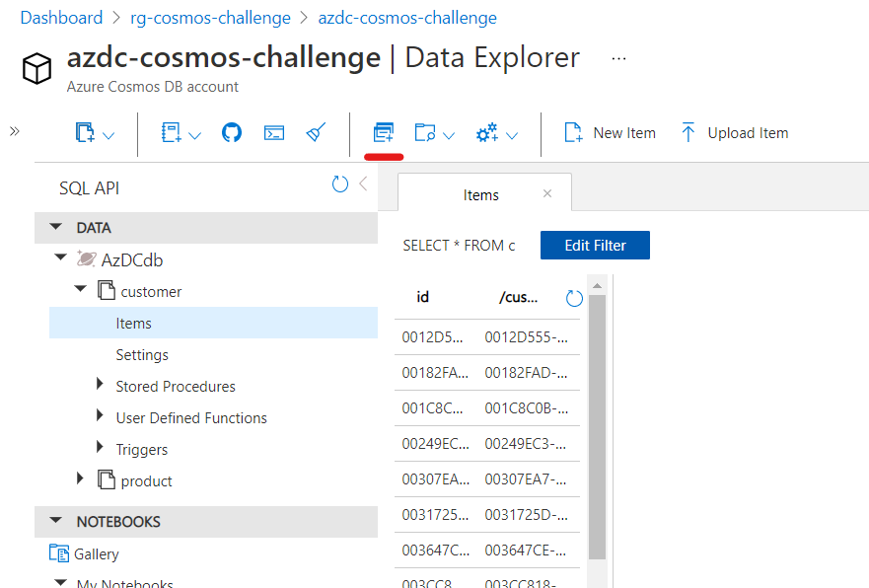Viewport: 869px width, 588px height.
Task: Select the Items tab
Action: tap(482, 193)
